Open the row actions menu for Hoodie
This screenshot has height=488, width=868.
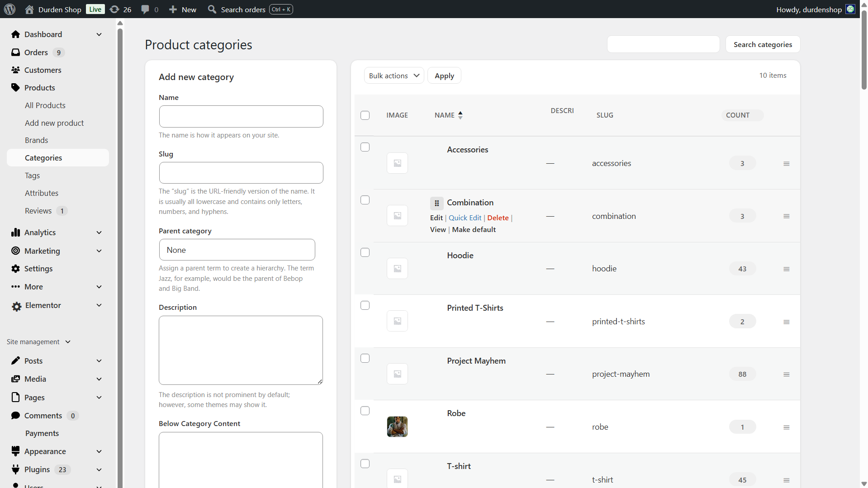786,269
